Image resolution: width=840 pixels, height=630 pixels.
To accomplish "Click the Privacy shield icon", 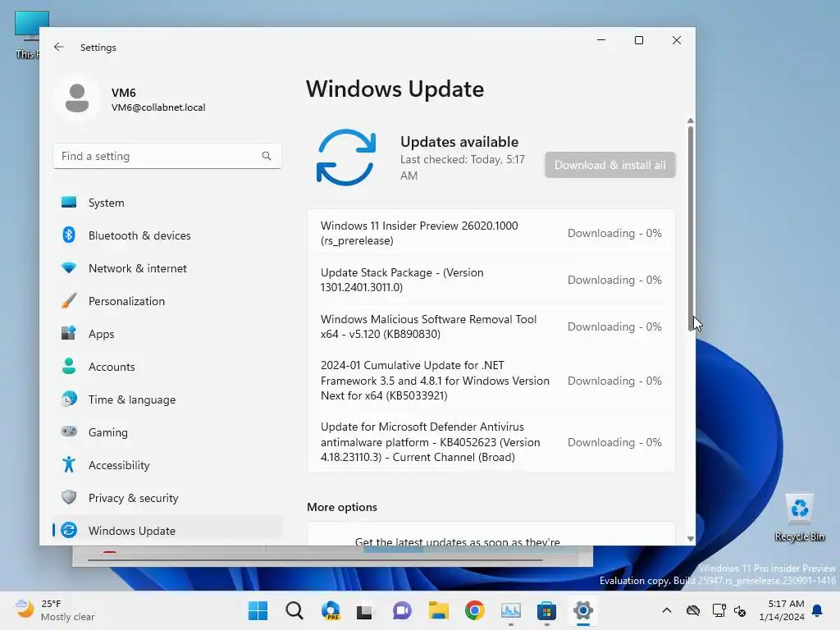I will [69, 497].
